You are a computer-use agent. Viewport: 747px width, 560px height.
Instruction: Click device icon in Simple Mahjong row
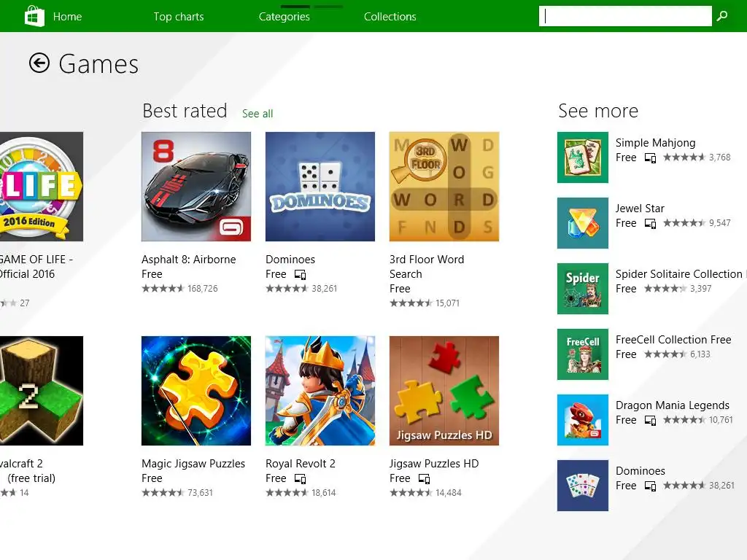coord(650,157)
